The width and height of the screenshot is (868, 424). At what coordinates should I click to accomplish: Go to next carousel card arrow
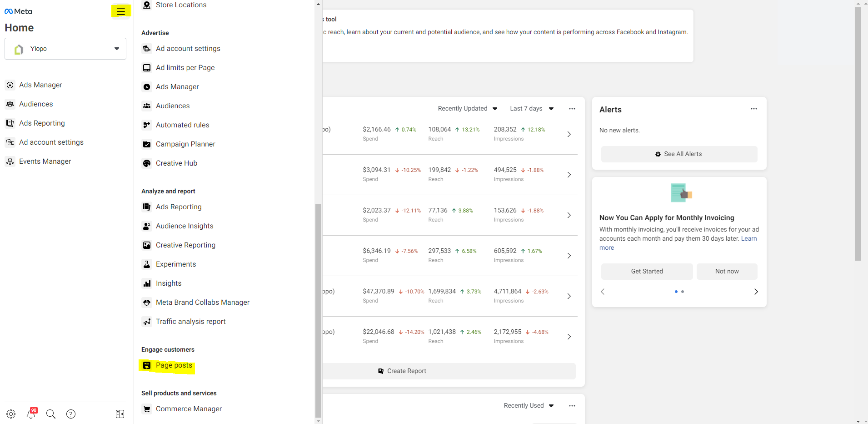(756, 292)
